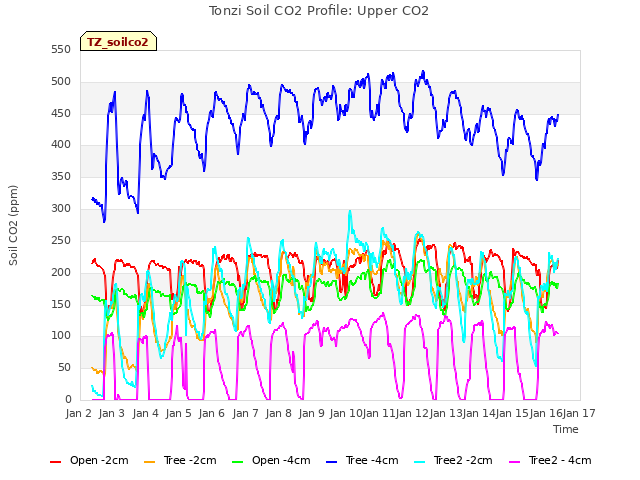
Task: Select the Tree2 - 4cm legend label
Action: pos(560,460)
